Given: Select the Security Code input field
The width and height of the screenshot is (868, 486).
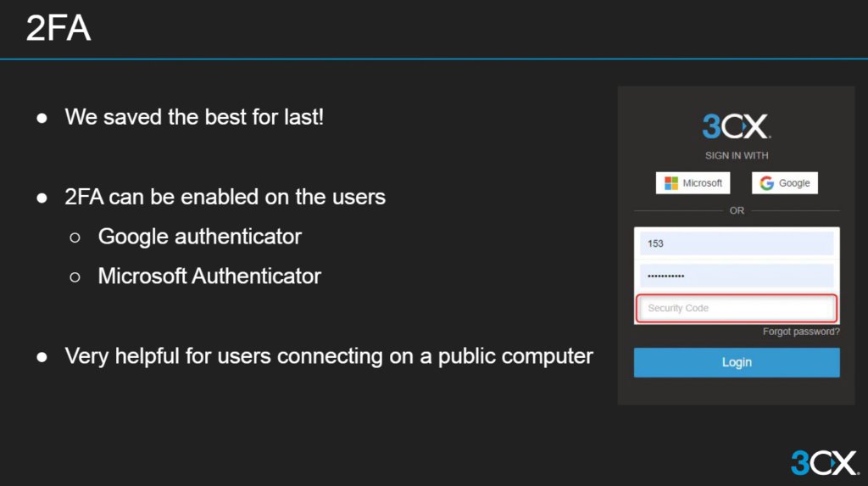Looking at the screenshot, I should pos(736,308).
